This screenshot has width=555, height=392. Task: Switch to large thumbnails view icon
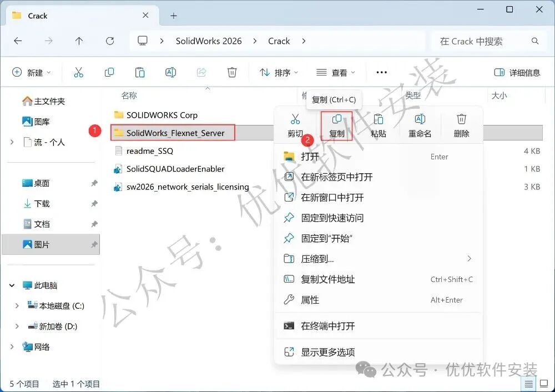coord(544,384)
